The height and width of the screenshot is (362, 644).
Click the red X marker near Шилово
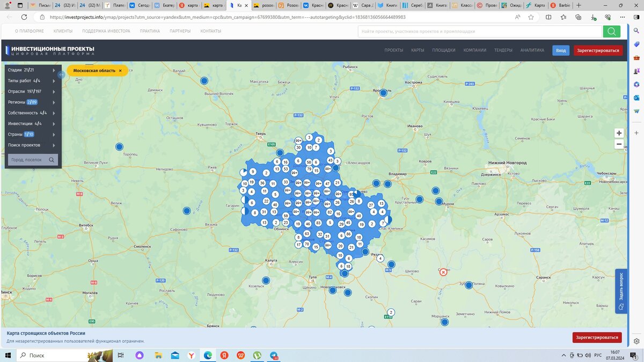coord(443,272)
